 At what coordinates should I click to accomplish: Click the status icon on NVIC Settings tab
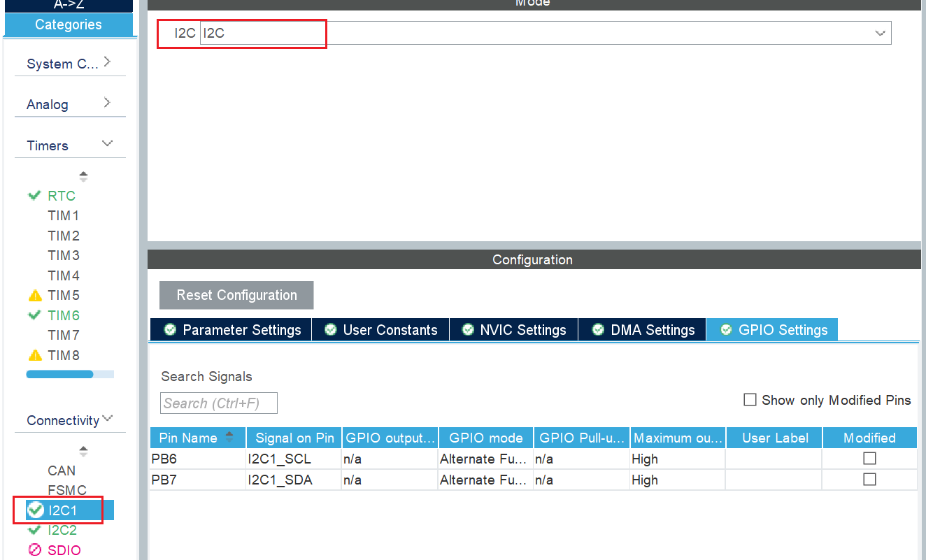(x=468, y=330)
